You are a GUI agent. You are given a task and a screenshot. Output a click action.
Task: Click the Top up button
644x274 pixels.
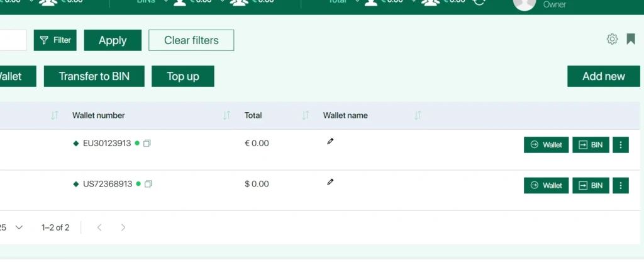click(183, 76)
